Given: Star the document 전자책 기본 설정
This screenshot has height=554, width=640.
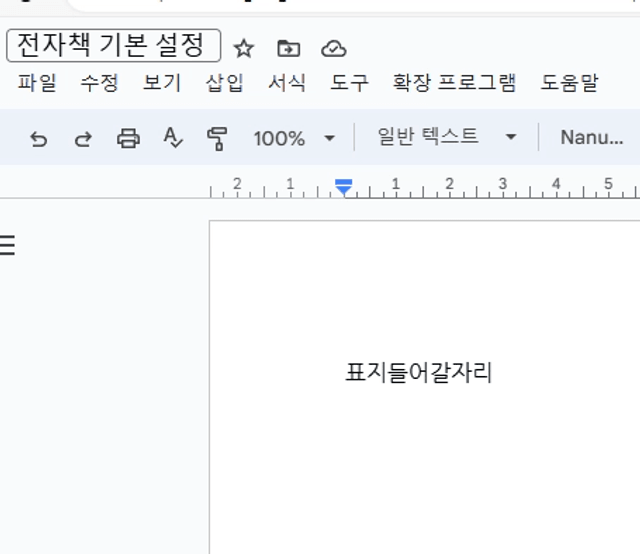Looking at the screenshot, I should (x=244, y=49).
